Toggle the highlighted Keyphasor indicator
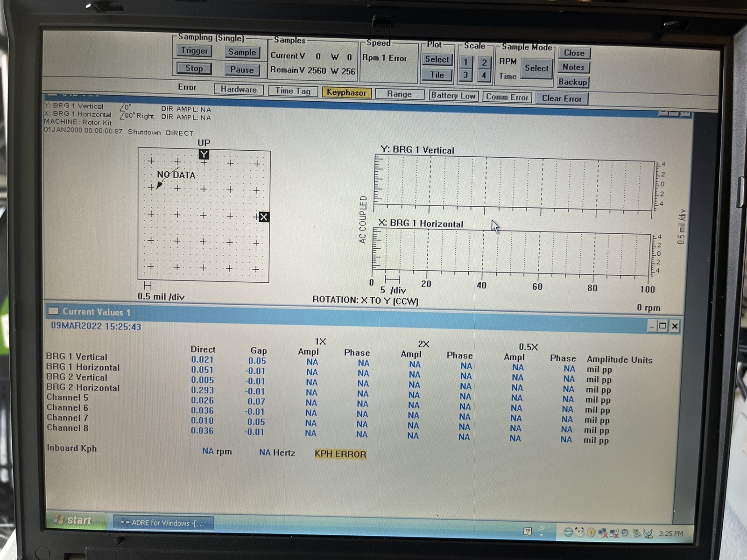The width and height of the screenshot is (747, 560). [x=346, y=93]
